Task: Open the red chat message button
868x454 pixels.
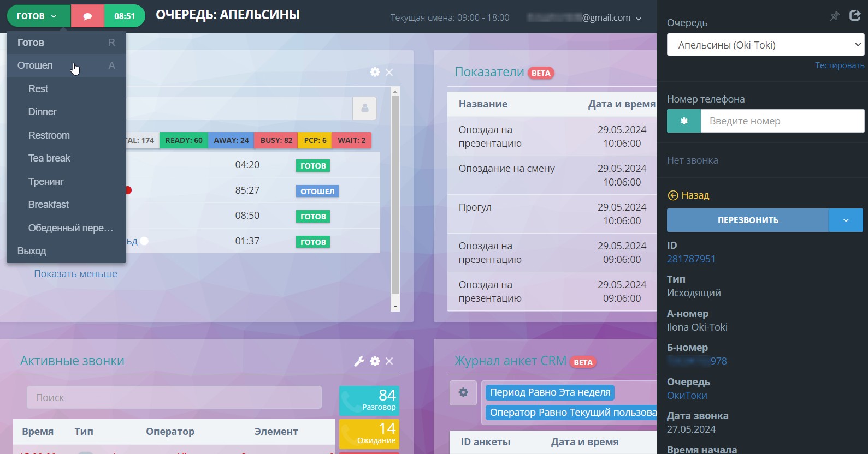Action: [87, 16]
